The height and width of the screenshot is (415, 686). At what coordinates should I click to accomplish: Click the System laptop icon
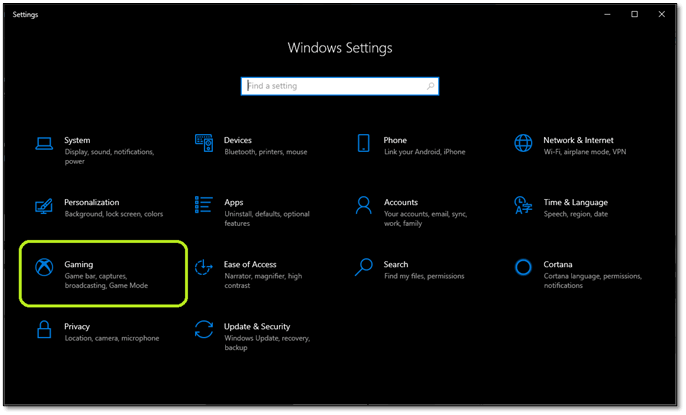44,143
